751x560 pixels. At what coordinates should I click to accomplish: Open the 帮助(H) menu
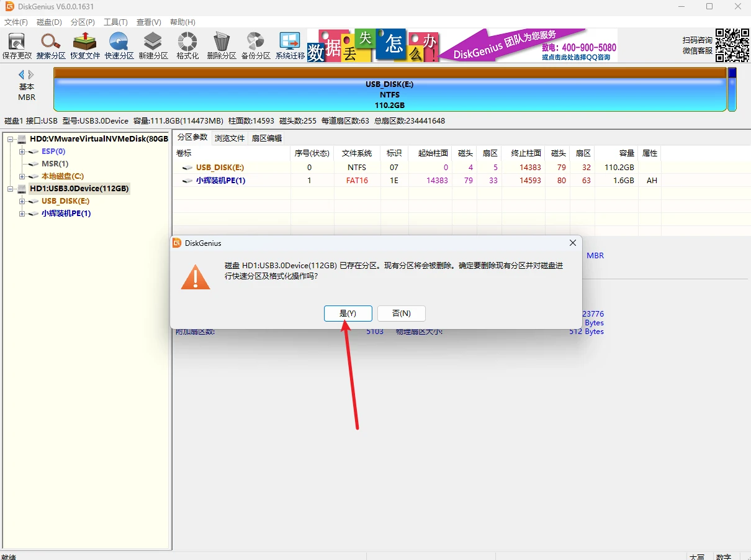coord(182,22)
